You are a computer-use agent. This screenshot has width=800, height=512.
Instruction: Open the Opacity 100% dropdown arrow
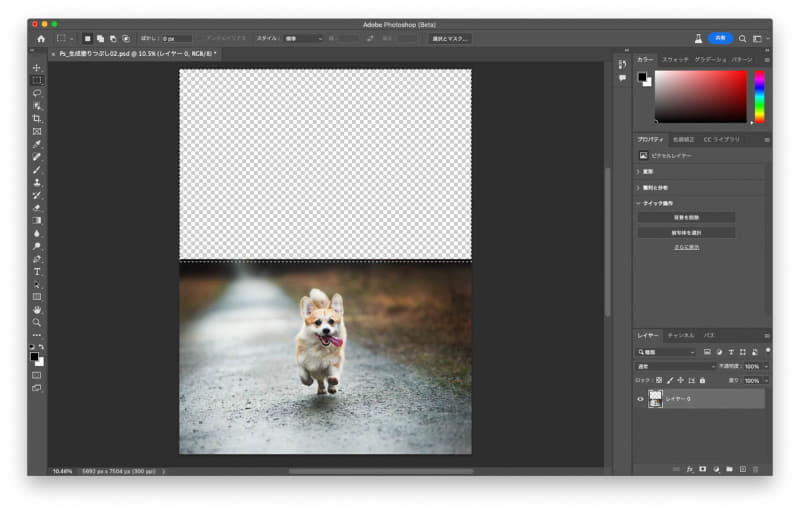pyautogui.click(x=766, y=367)
